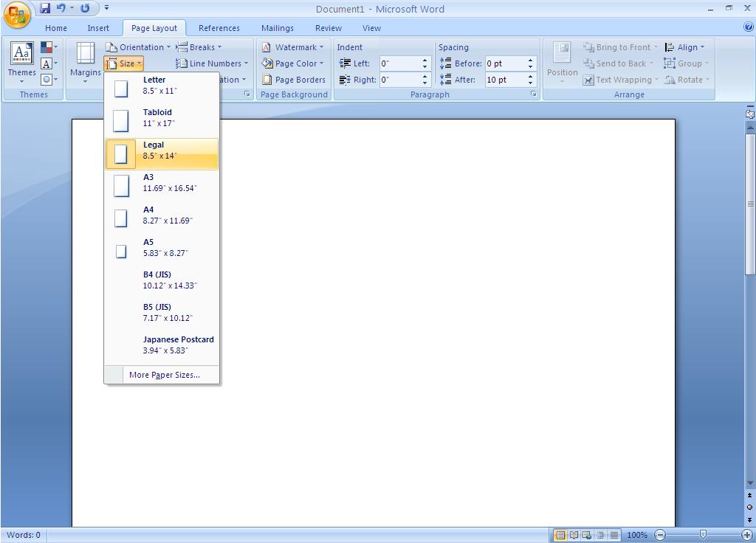This screenshot has height=543, width=756.
Task: Switch to Print Layout view in status bar
Action: point(560,535)
